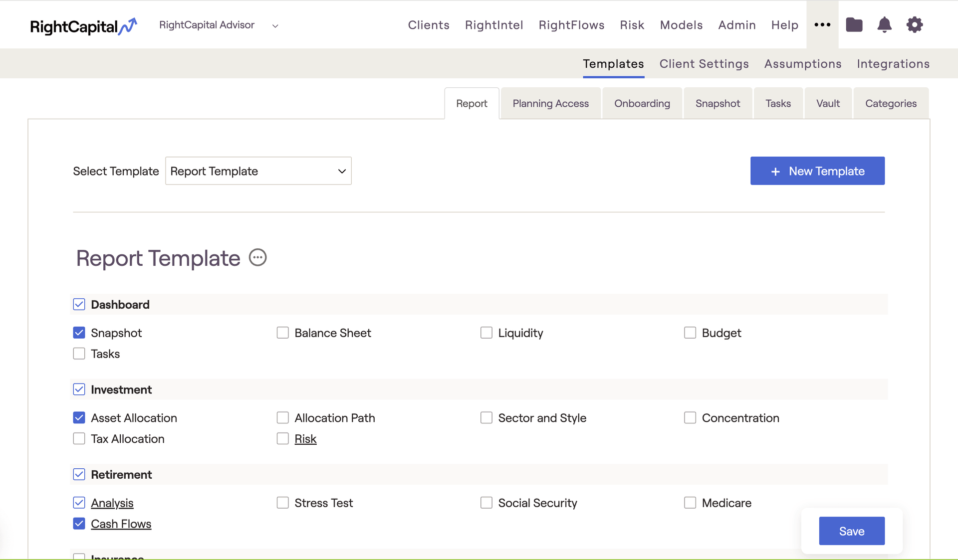Screen dimensions: 958x560
Task: Check the Balance Sheet checkbox
Action: [282, 333]
